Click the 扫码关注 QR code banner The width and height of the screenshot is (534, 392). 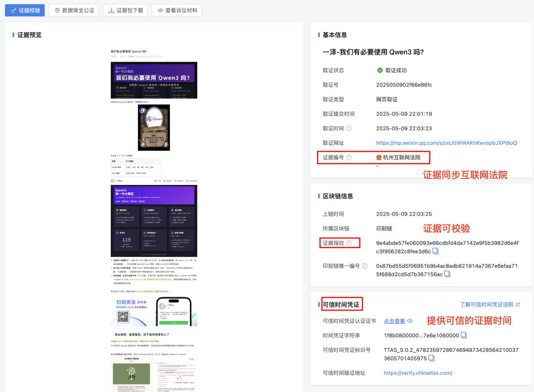154,311
